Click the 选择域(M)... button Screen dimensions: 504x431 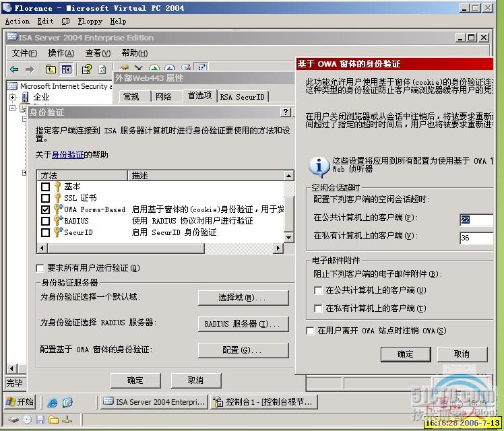pos(243,298)
